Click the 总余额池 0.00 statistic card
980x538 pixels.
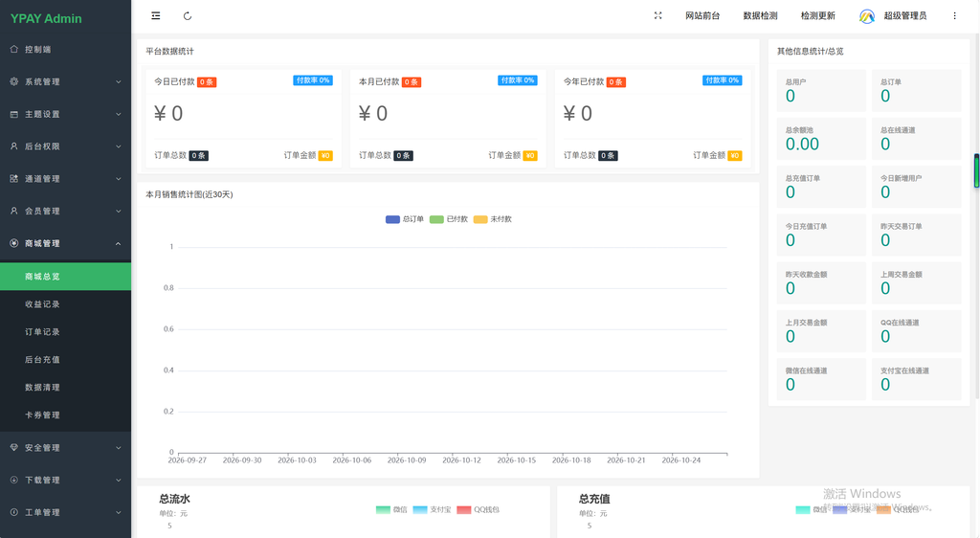tap(821, 139)
